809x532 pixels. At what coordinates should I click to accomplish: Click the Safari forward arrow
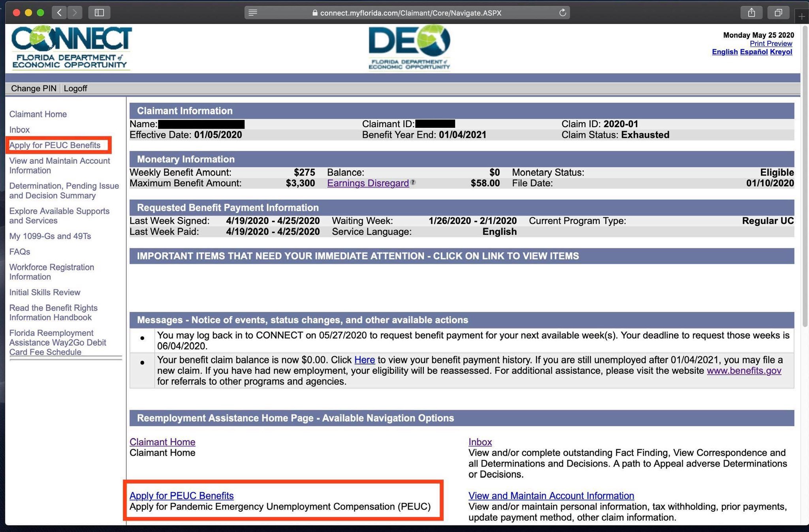pyautogui.click(x=75, y=13)
